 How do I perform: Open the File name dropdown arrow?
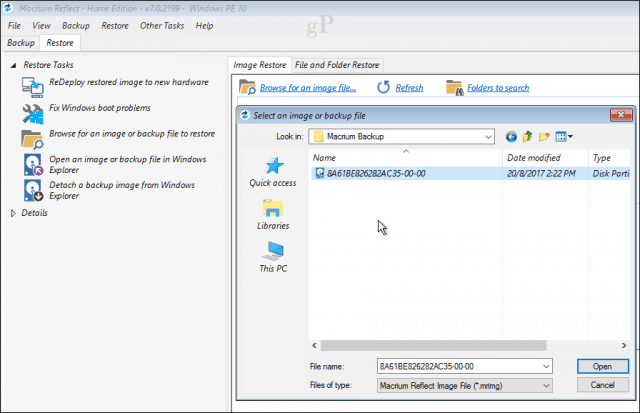546,366
